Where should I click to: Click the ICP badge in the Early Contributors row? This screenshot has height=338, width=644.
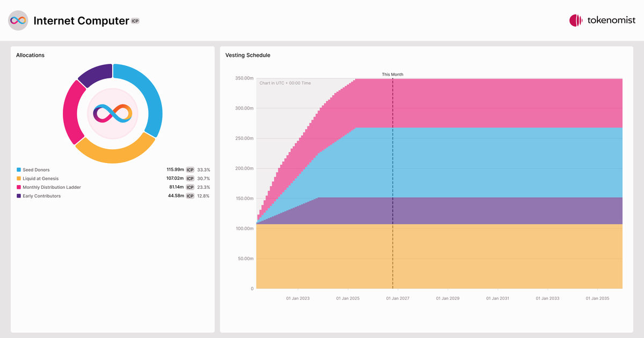[190, 196]
